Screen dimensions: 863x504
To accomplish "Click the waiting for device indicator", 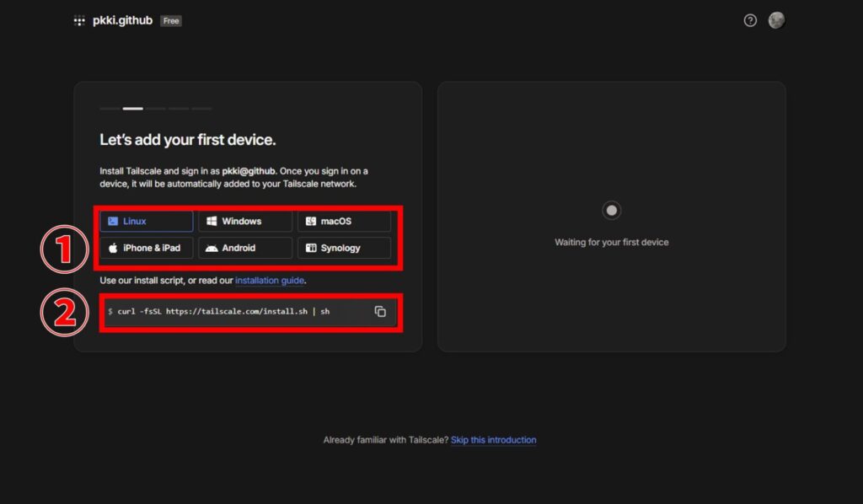I will click(612, 211).
